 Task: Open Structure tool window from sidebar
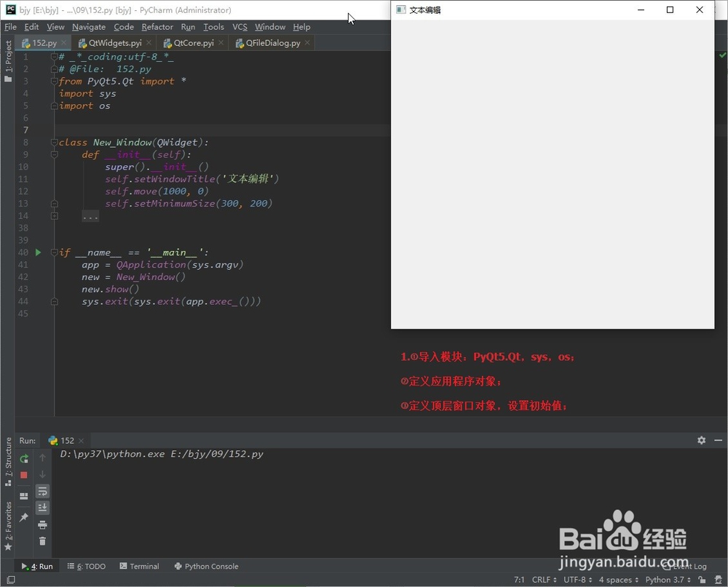[x=8, y=462]
